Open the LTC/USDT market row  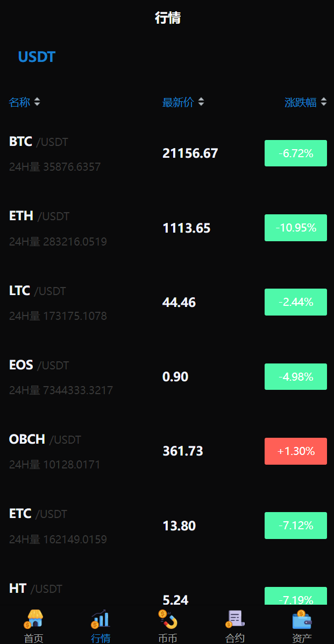point(161,302)
